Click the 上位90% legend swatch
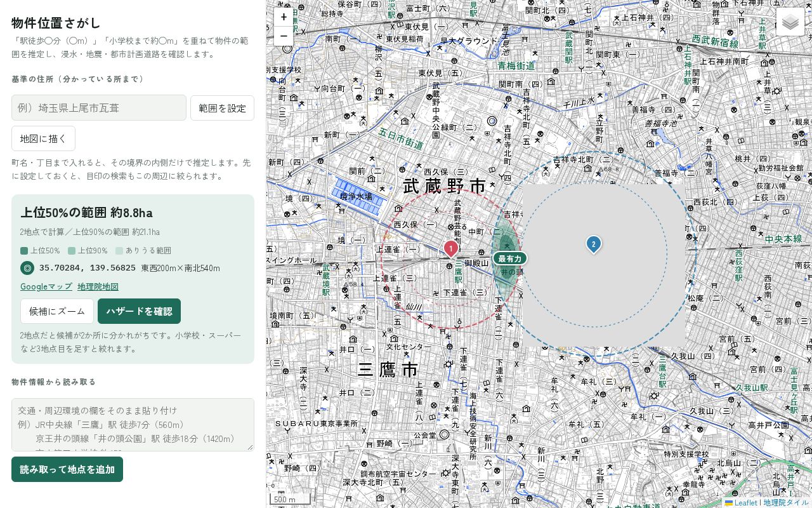 pos(72,251)
